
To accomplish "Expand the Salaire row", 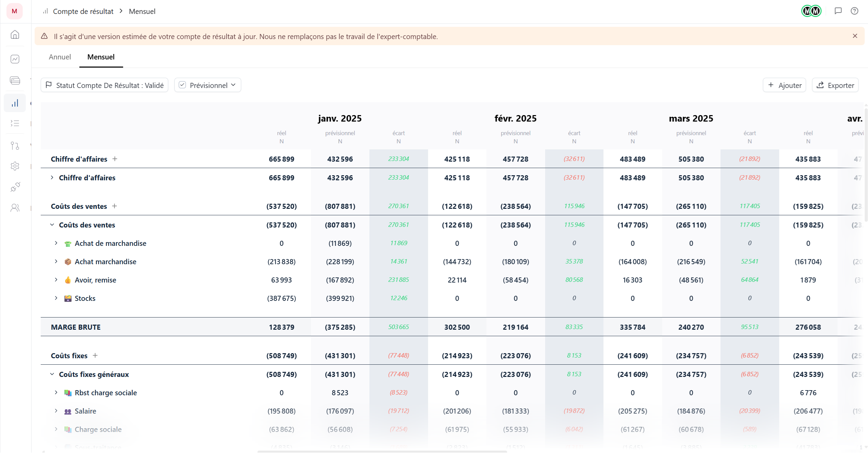I will 56,411.
